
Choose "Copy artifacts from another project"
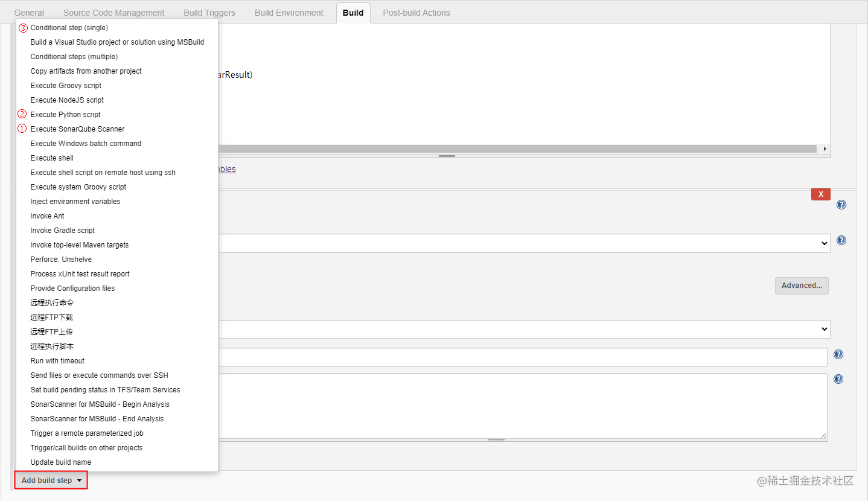pyautogui.click(x=86, y=71)
